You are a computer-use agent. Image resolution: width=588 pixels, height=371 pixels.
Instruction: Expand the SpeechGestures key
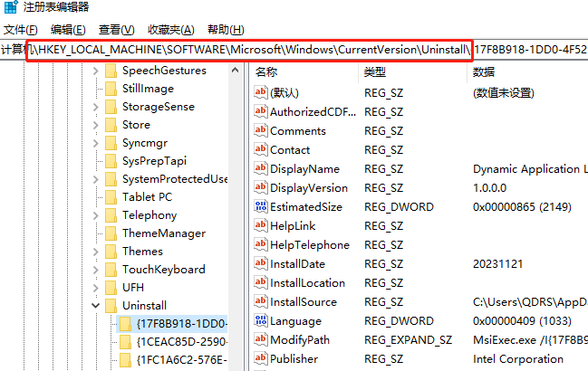(x=96, y=71)
